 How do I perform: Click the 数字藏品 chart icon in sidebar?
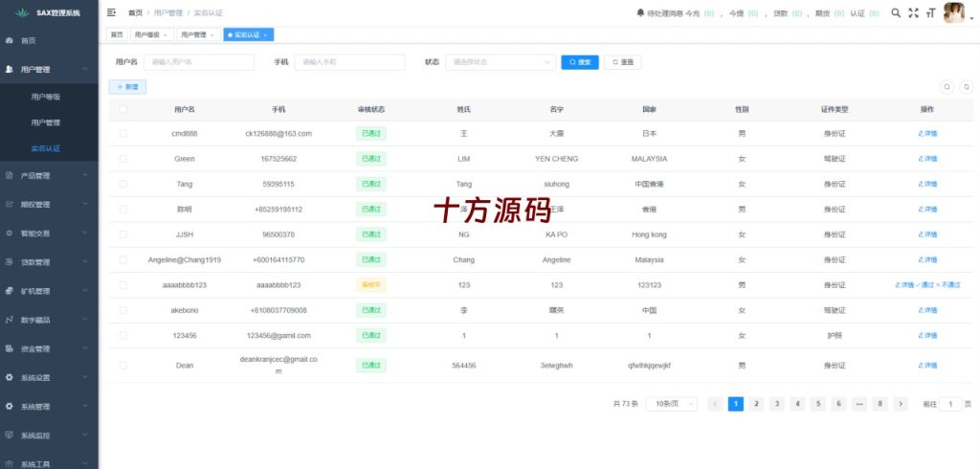click(x=10, y=320)
